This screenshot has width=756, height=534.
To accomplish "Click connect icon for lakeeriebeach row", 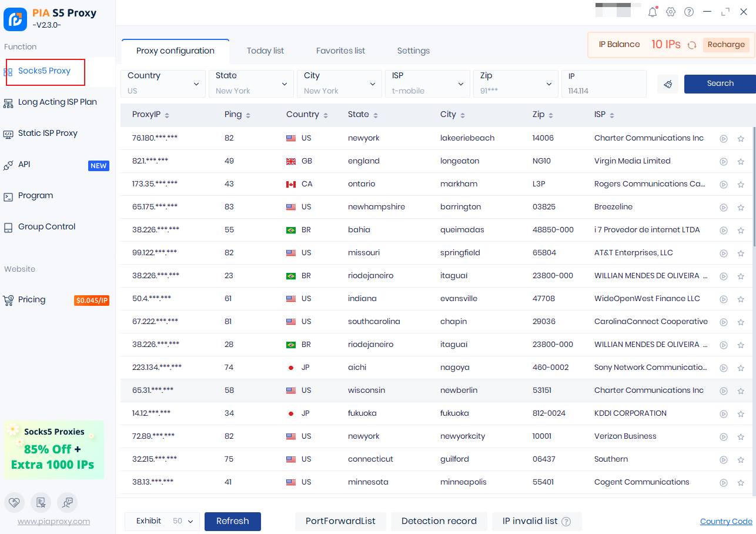I will tap(724, 139).
